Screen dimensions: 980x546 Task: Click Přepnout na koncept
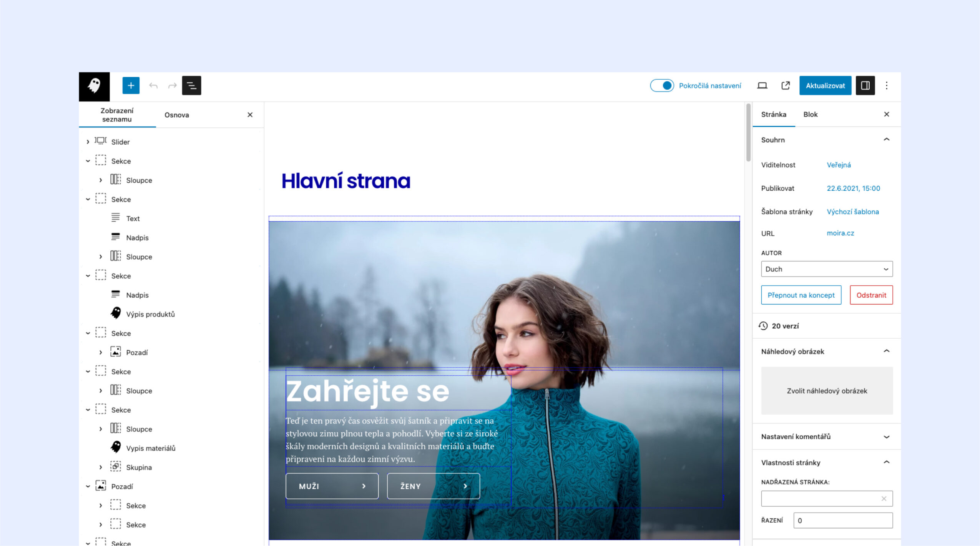click(801, 295)
